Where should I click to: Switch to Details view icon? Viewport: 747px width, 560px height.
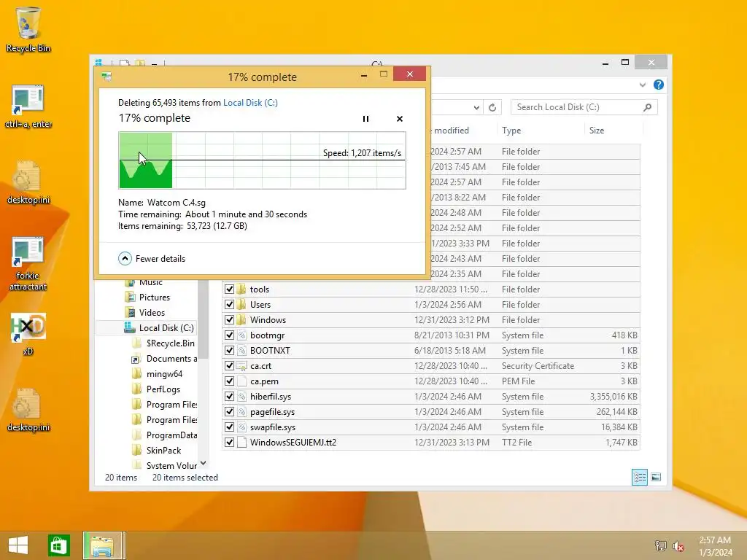[639, 477]
